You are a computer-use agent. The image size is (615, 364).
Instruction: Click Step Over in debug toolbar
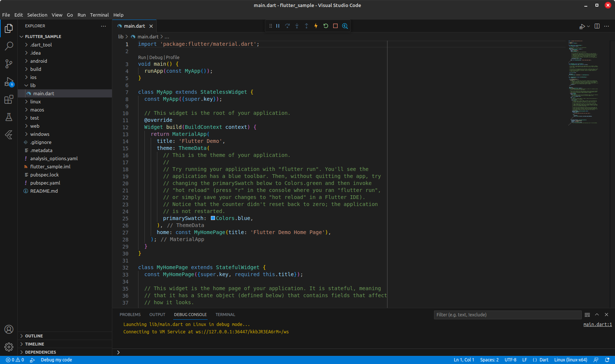click(287, 26)
